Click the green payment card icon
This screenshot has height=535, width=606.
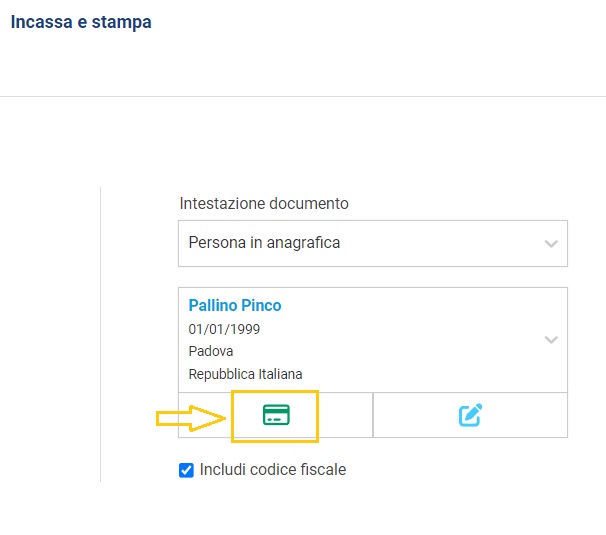point(275,415)
